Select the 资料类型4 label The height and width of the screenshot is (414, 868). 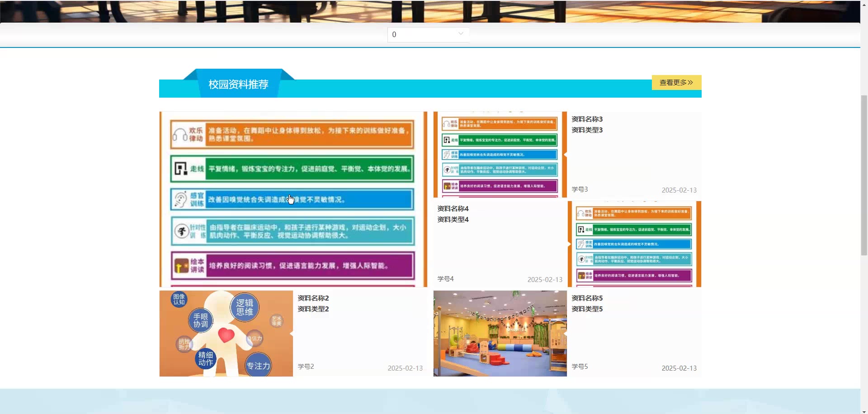click(x=453, y=219)
